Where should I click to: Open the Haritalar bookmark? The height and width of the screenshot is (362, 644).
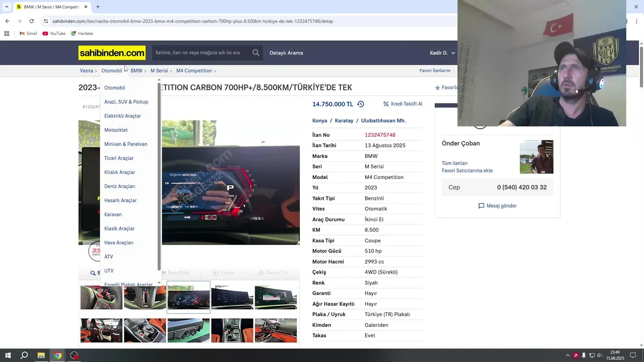(x=82, y=34)
